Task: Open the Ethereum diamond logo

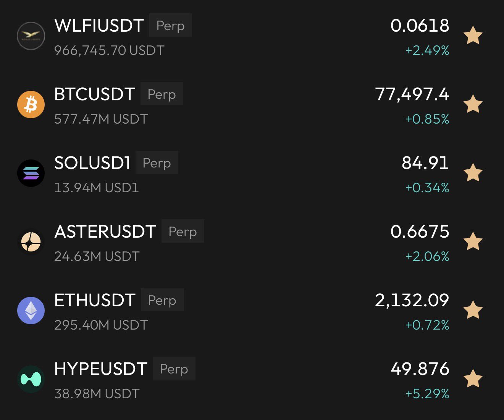Action: (31, 311)
